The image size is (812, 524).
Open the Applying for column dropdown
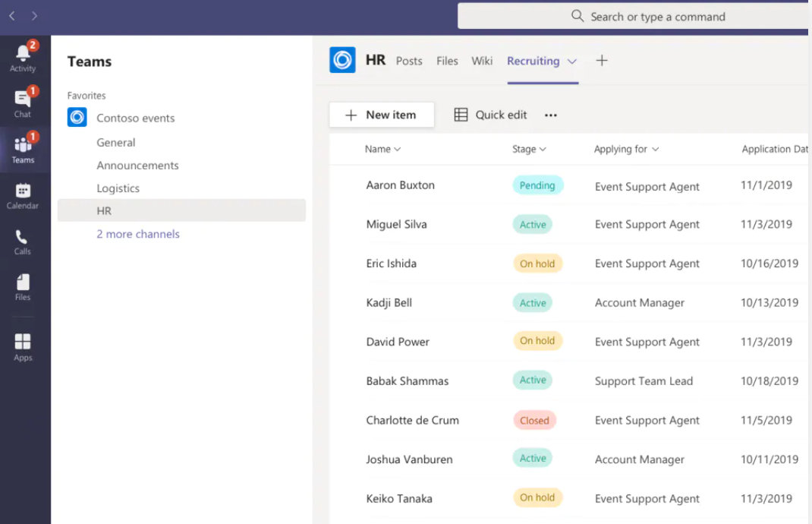coord(656,149)
